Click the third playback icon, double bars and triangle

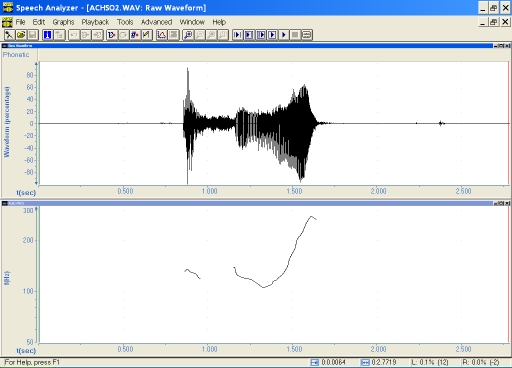point(261,35)
